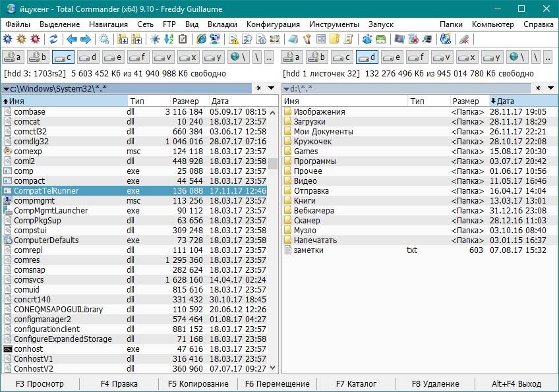Switch right panel to drive y

[x=492, y=57]
